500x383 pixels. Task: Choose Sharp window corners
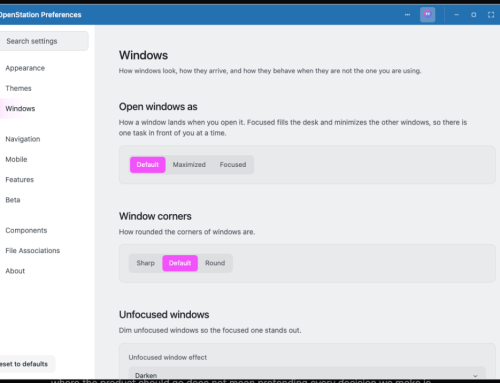tap(146, 263)
